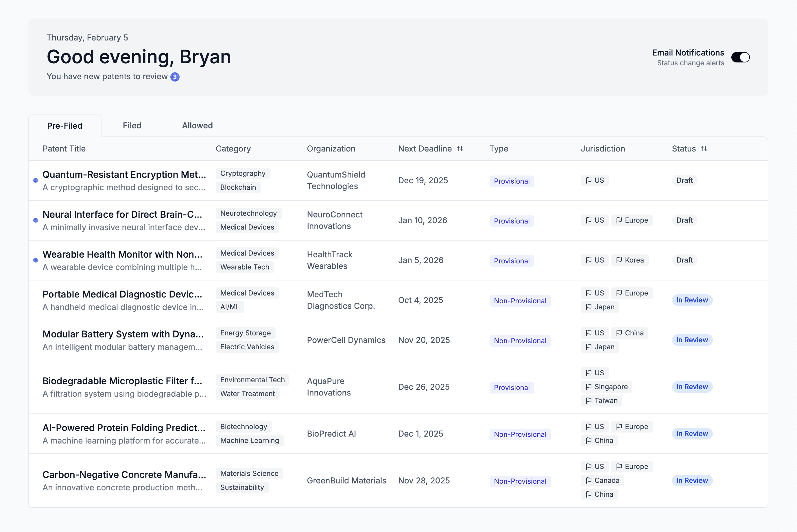Click unread dot beside Quantum-Resistant Encryption
This screenshot has height=532, width=797.
36,180
